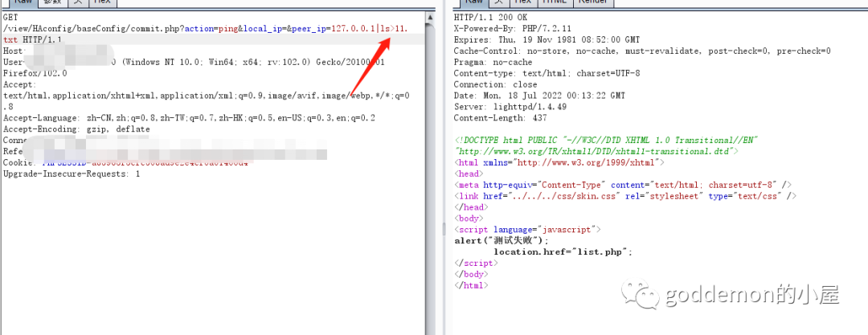Viewport: 868px width, 335px height.
Task: Click the 'text/html,application/xhtml+xml' accept value line
Action: pos(207,96)
